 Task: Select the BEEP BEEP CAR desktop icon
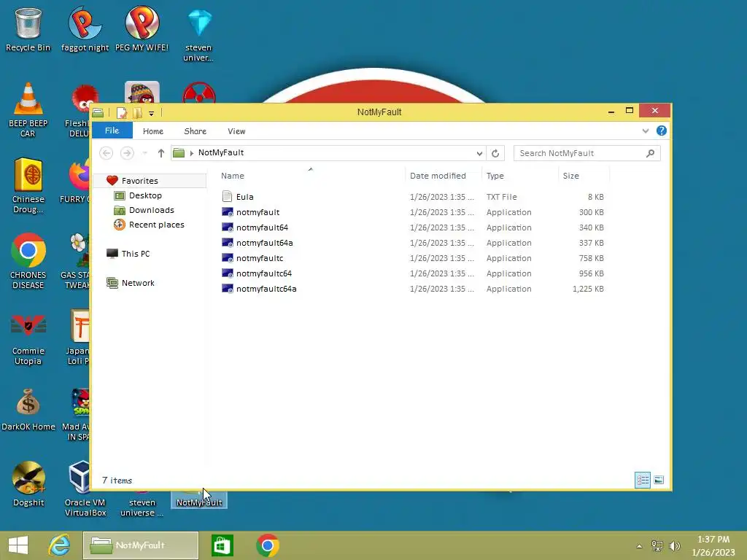28,109
